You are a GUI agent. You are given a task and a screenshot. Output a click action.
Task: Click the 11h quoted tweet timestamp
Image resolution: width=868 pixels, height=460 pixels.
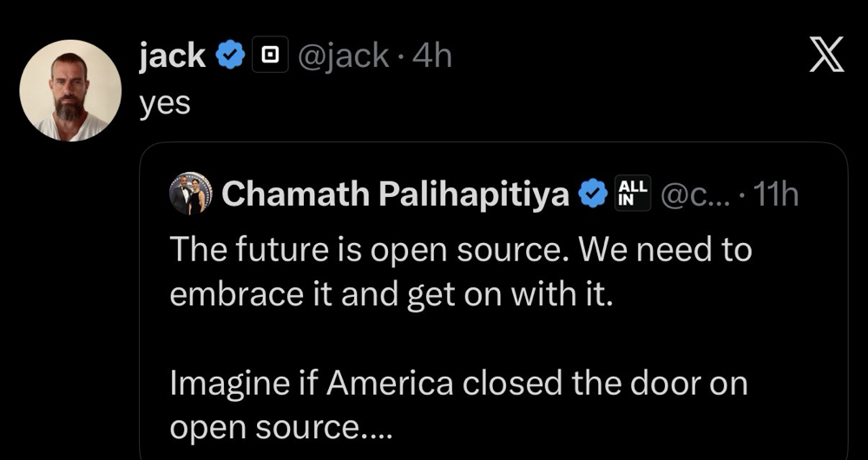click(x=776, y=194)
